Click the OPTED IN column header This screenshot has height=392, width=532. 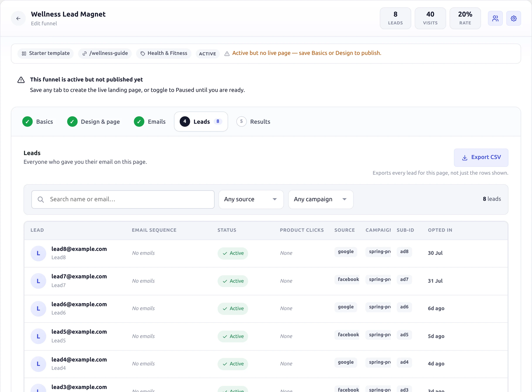(x=440, y=230)
